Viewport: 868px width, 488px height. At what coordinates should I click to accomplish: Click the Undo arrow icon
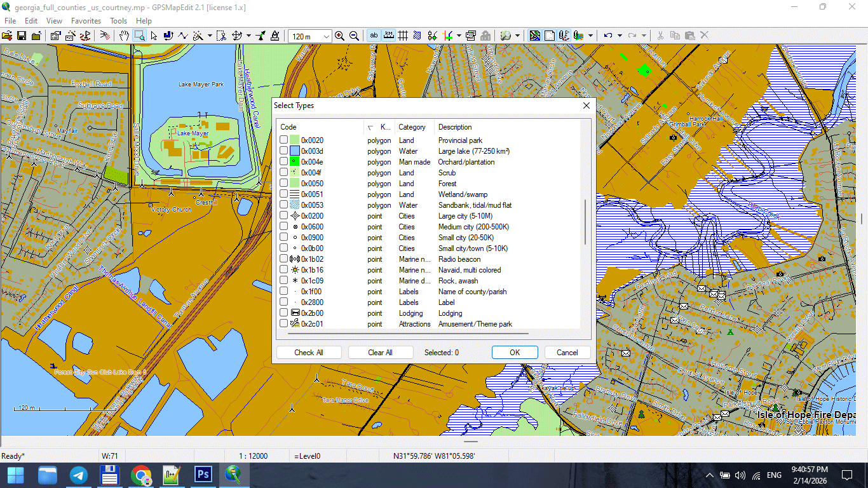click(609, 36)
